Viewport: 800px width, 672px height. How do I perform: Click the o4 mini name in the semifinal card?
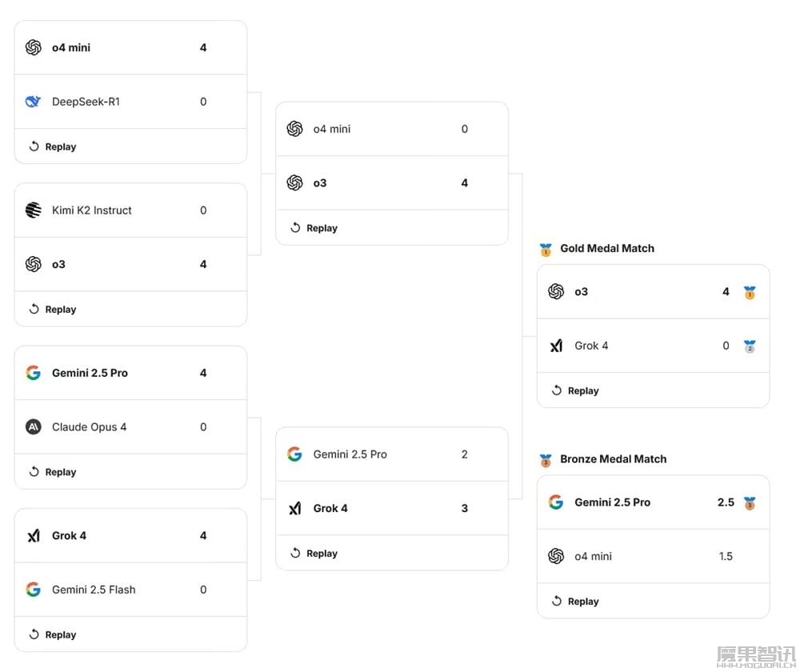pos(332,129)
